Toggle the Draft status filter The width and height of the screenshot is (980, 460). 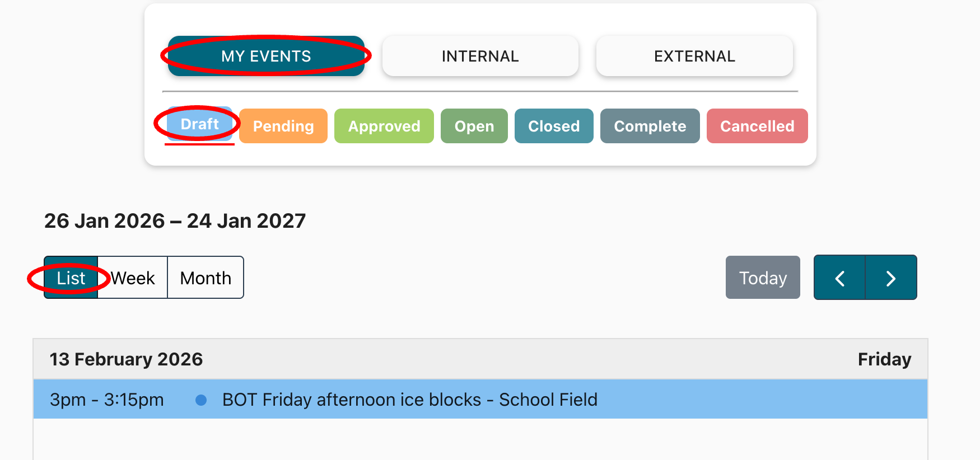pos(199,124)
